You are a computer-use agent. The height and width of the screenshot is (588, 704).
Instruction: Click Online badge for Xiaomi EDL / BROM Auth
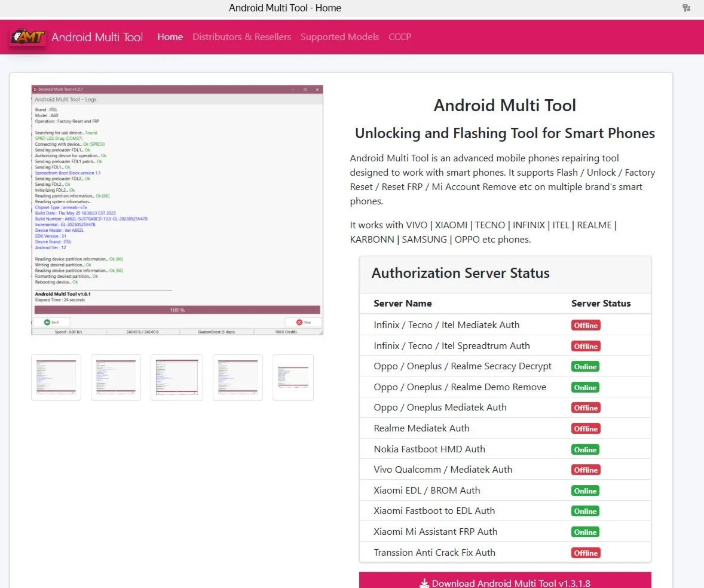(586, 491)
